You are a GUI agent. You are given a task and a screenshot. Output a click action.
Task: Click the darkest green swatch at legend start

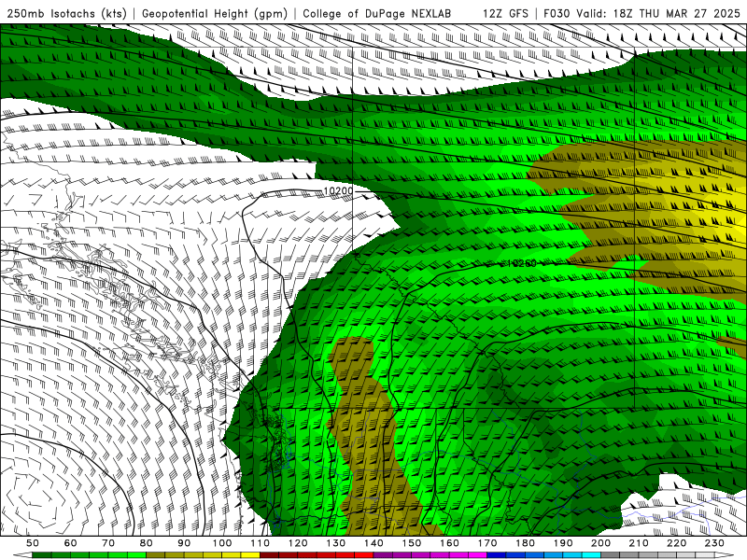[x=42, y=555]
